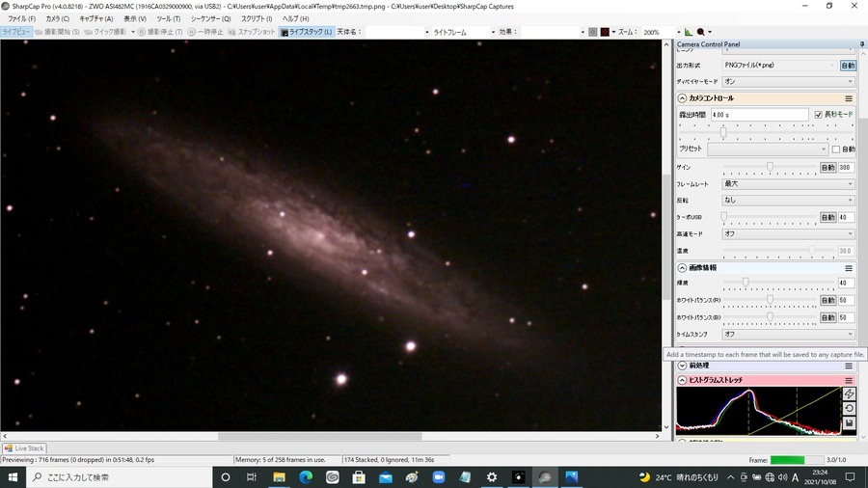Click the スナップショット button
868x488 pixels.
click(252, 32)
